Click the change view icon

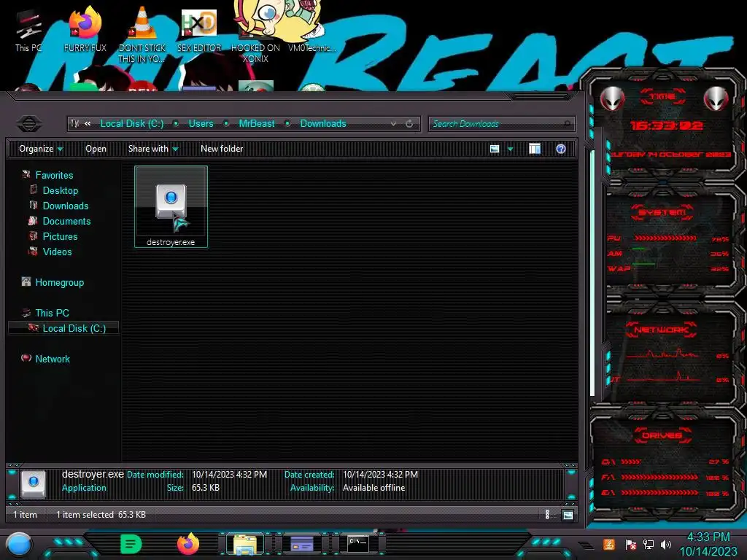(x=495, y=149)
